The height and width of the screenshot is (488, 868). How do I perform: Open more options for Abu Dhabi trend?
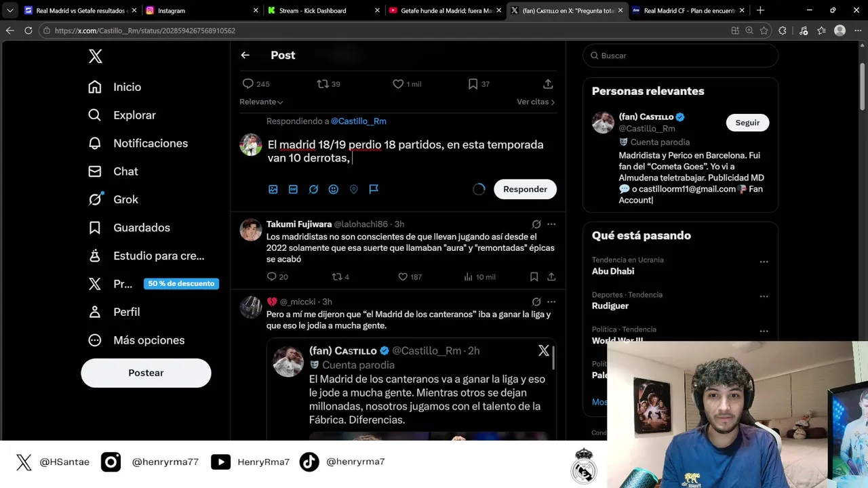click(764, 262)
